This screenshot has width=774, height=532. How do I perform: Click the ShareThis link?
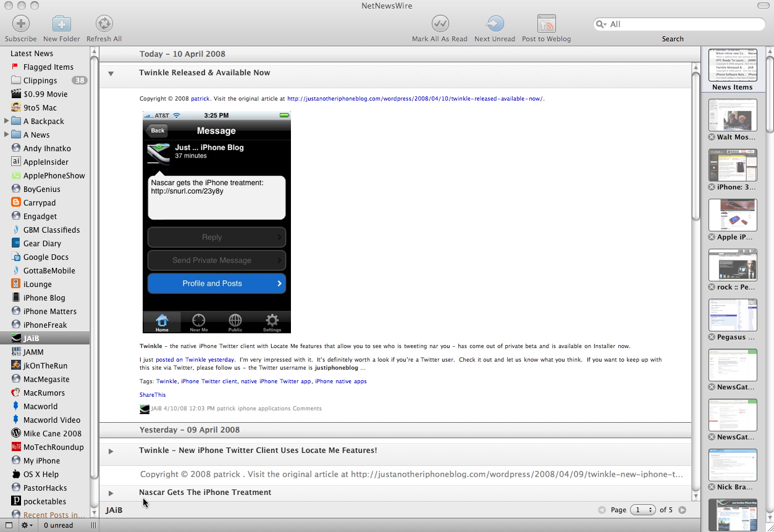point(153,394)
